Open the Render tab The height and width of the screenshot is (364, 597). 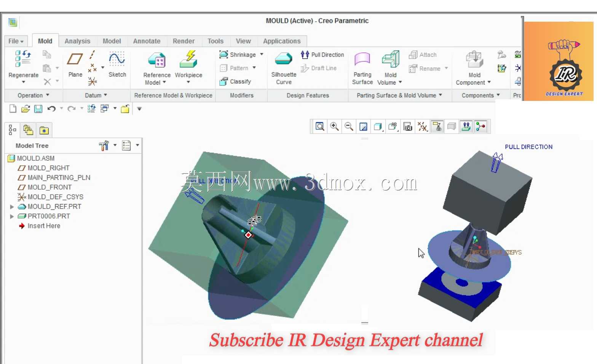point(184,41)
